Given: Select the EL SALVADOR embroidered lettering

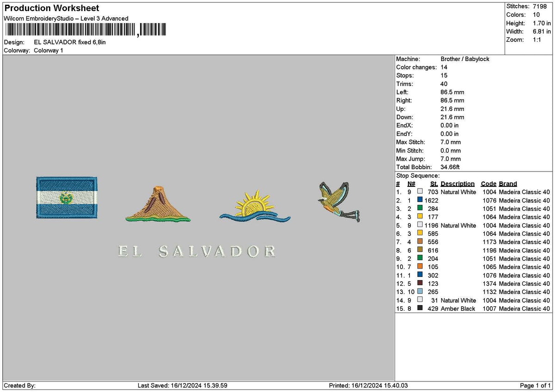Looking at the screenshot, I should click(x=197, y=251).
